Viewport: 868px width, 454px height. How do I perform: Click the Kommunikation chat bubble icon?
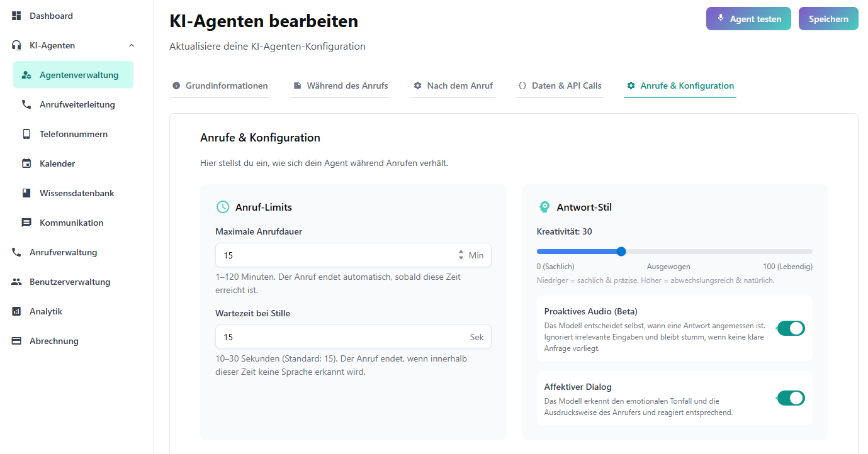coord(26,223)
